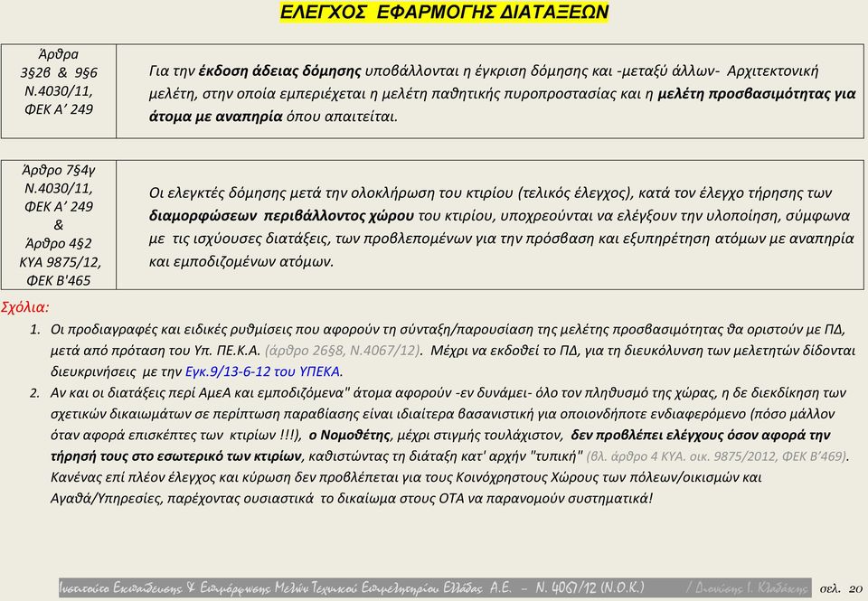Screen dimensions: 868x601
Task: Click the cell text Άρθρο 7§4γ
Action: pos(59,169)
